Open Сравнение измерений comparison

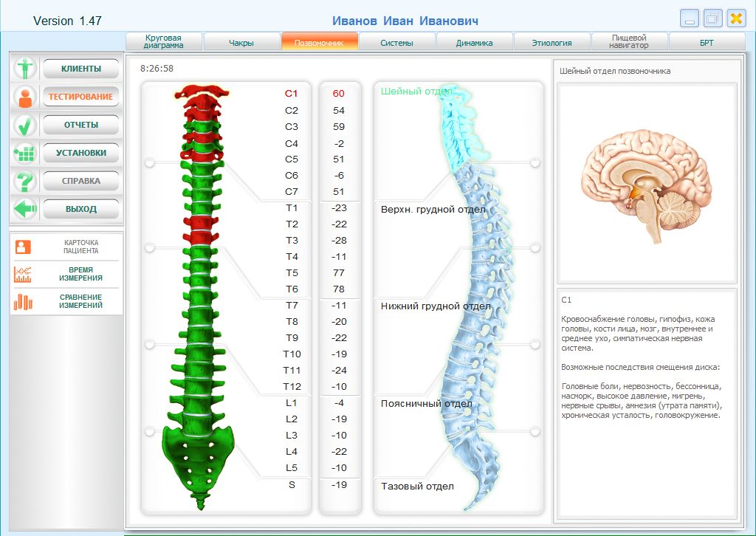tap(66, 301)
